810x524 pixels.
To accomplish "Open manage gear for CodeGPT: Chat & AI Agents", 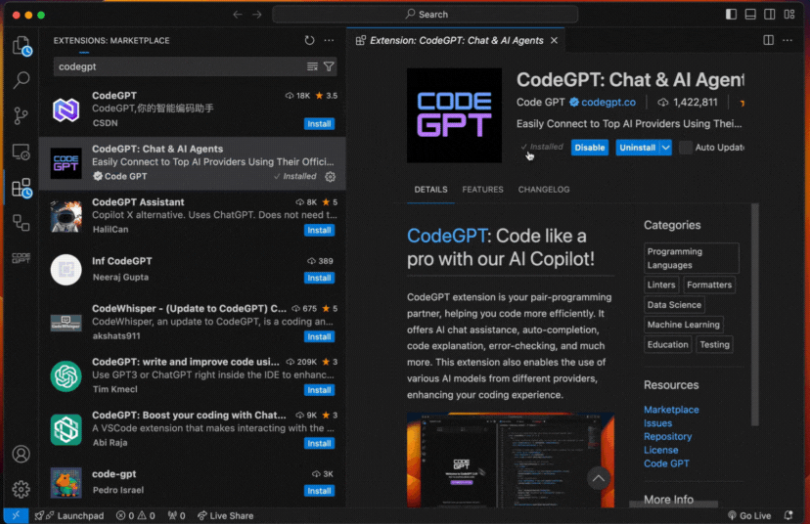I will point(330,177).
